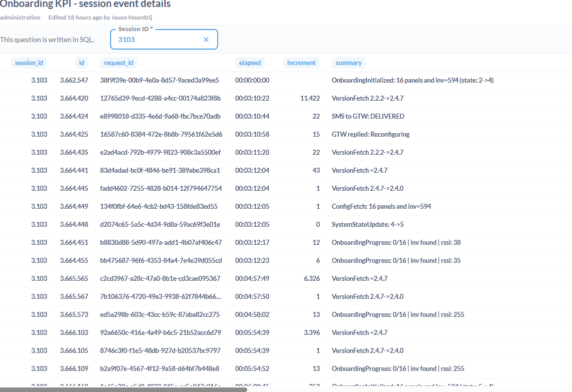Clear the Session ID filter with X icon
The width and height of the screenshot is (572, 392).
pyautogui.click(x=206, y=40)
